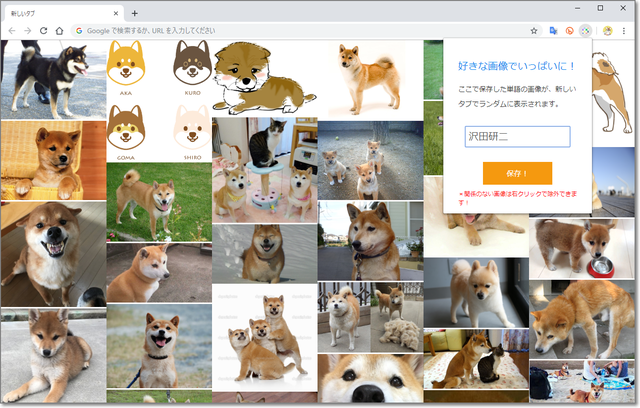Go to the home page icon

click(x=60, y=31)
